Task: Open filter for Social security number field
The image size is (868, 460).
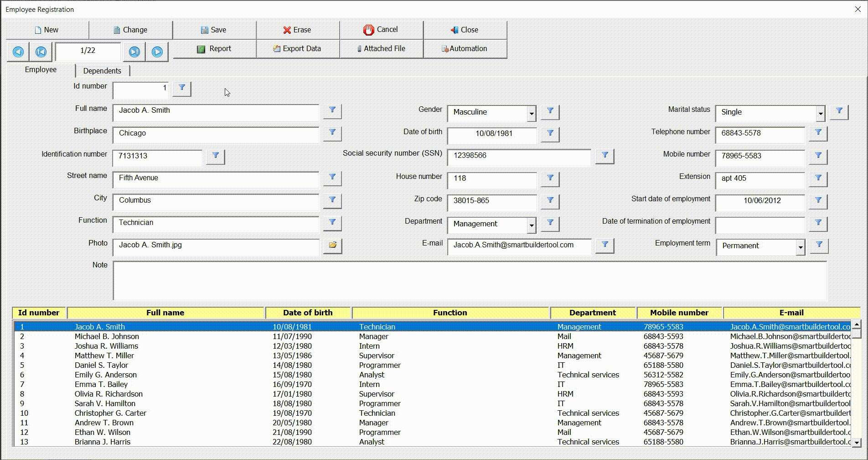Action: (604, 156)
